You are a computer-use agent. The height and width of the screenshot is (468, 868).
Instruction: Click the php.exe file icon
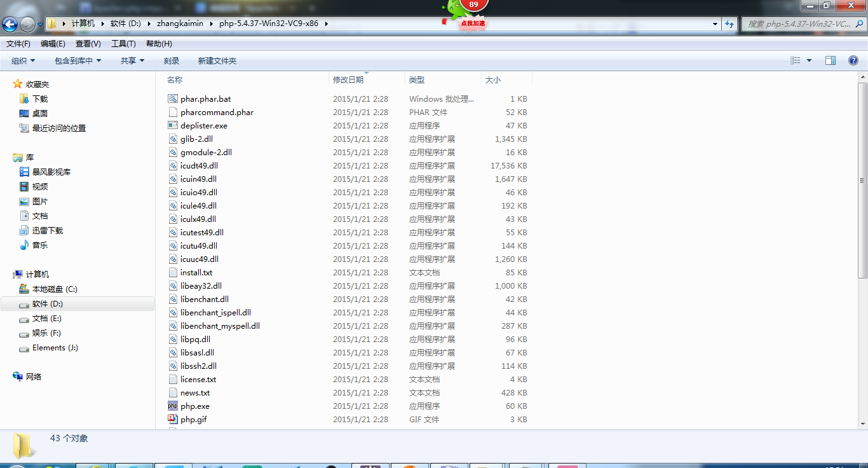coord(173,406)
